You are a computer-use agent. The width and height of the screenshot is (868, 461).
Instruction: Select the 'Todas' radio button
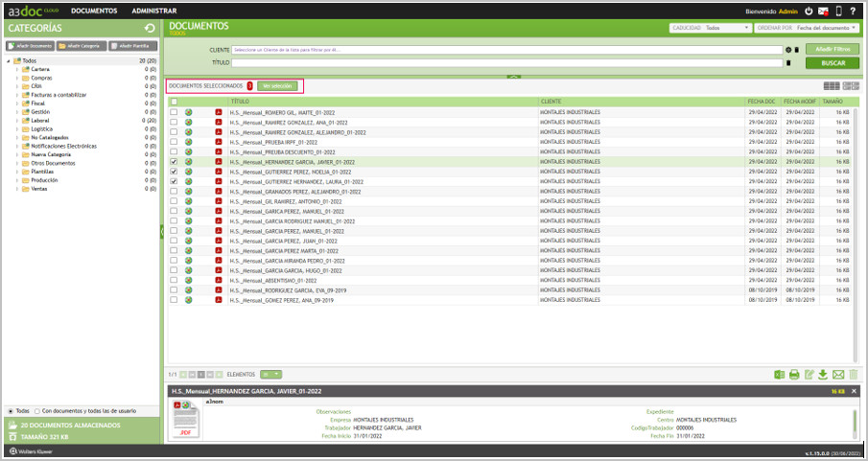click(x=11, y=410)
